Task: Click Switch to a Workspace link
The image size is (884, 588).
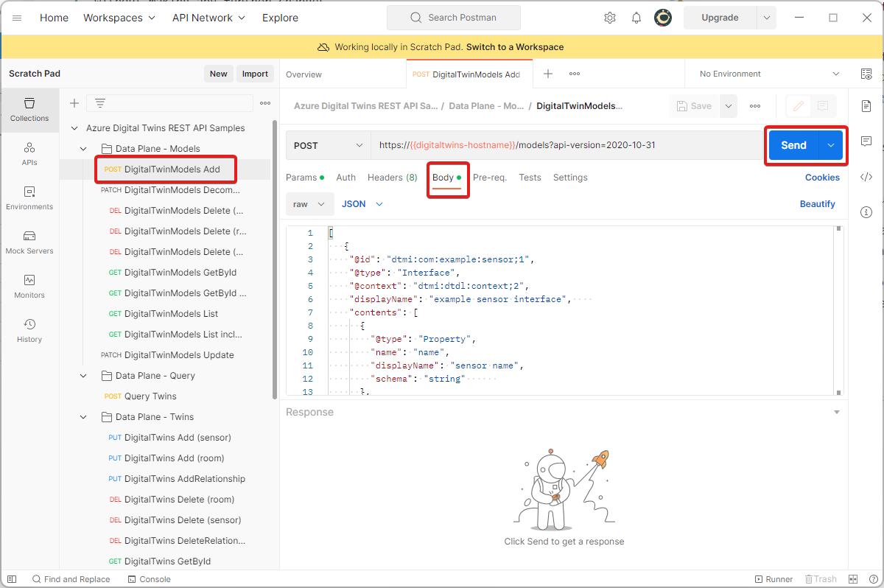Action: 515,47
